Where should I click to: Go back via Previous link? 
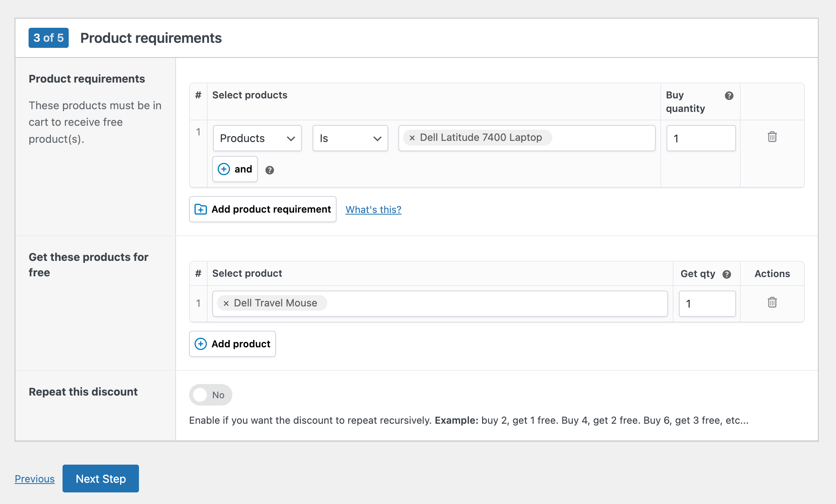[x=35, y=479]
